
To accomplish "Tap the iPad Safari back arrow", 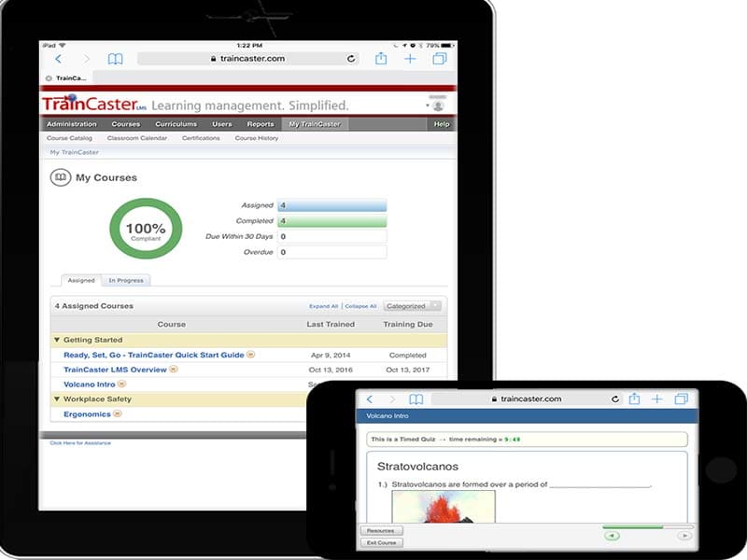I will (x=58, y=59).
